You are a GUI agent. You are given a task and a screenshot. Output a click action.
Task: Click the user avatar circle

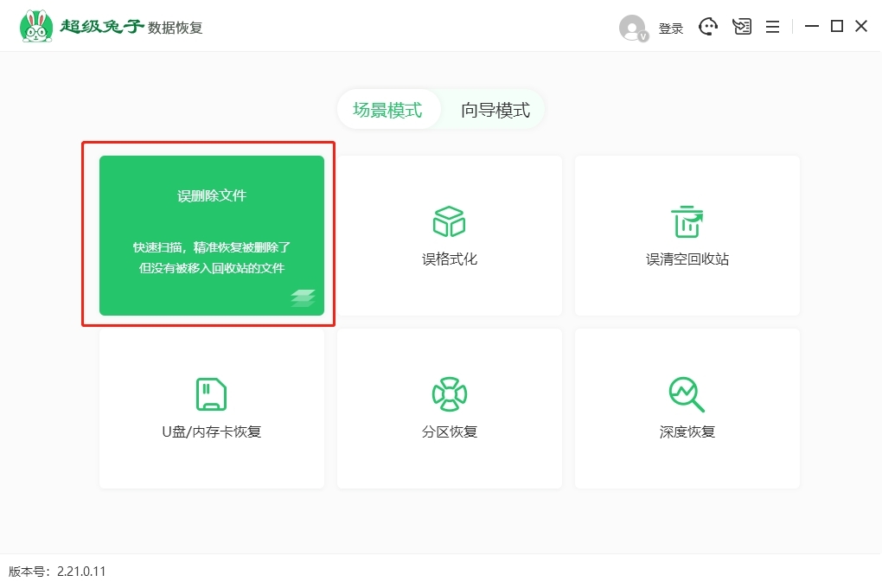(x=630, y=27)
